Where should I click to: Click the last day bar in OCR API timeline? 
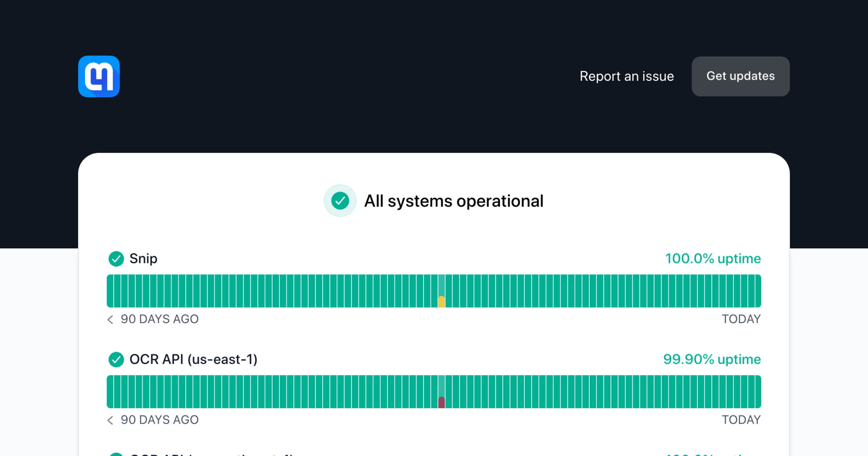coord(758,392)
